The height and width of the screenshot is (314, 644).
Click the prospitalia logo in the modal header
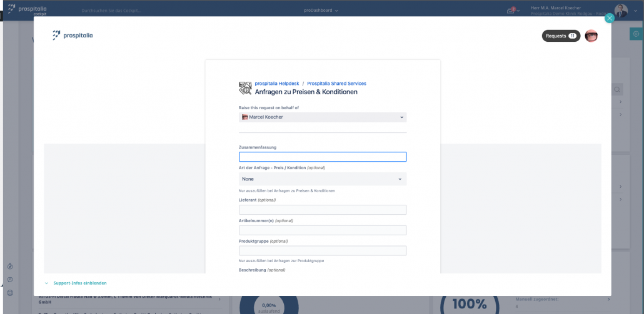coord(73,36)
